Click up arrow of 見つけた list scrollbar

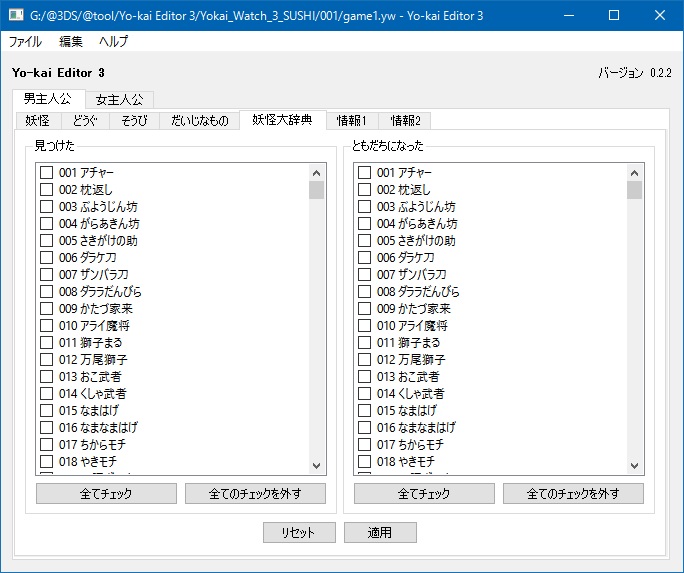pyautogui.click(x=317, y=173)
